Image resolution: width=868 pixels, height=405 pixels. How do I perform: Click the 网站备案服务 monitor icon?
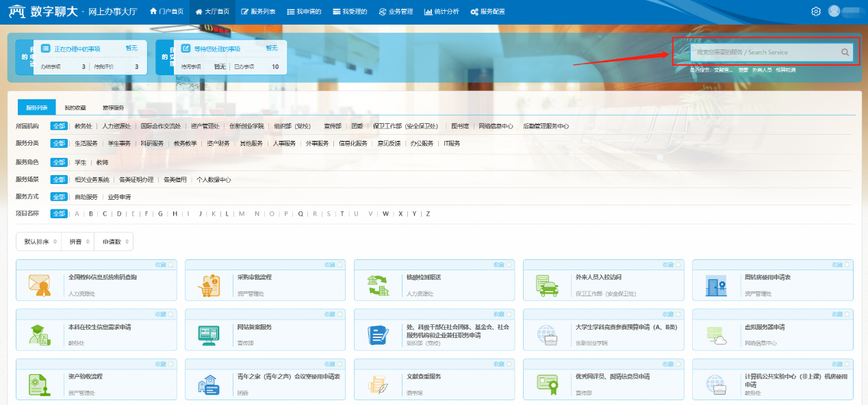pyautogui.click(x=208, y=335)
